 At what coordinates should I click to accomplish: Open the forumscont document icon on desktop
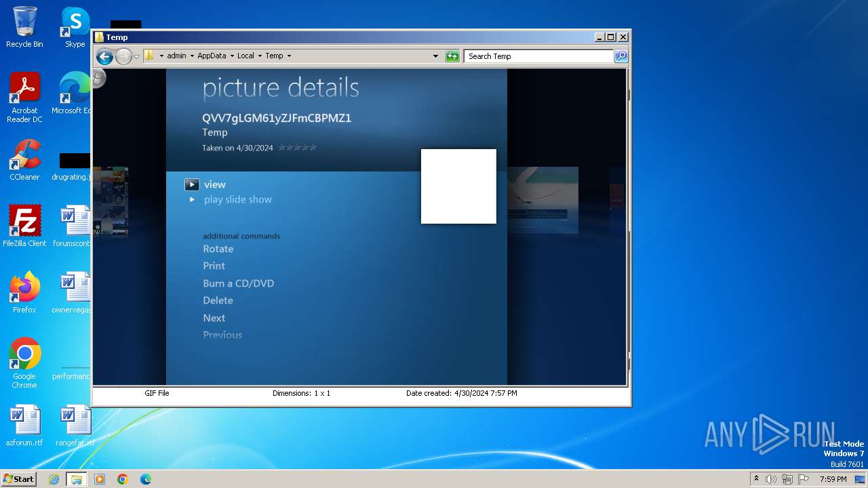click(73, 226)
